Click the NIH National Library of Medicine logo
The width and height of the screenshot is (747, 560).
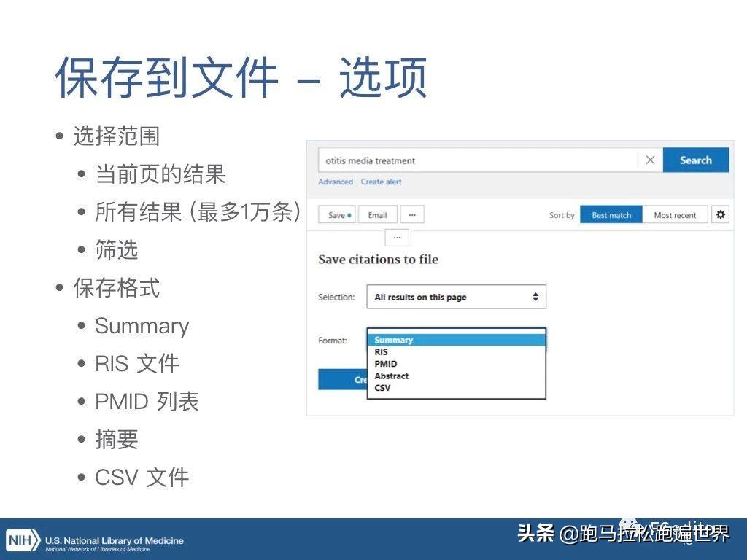(x=95, y=542)
